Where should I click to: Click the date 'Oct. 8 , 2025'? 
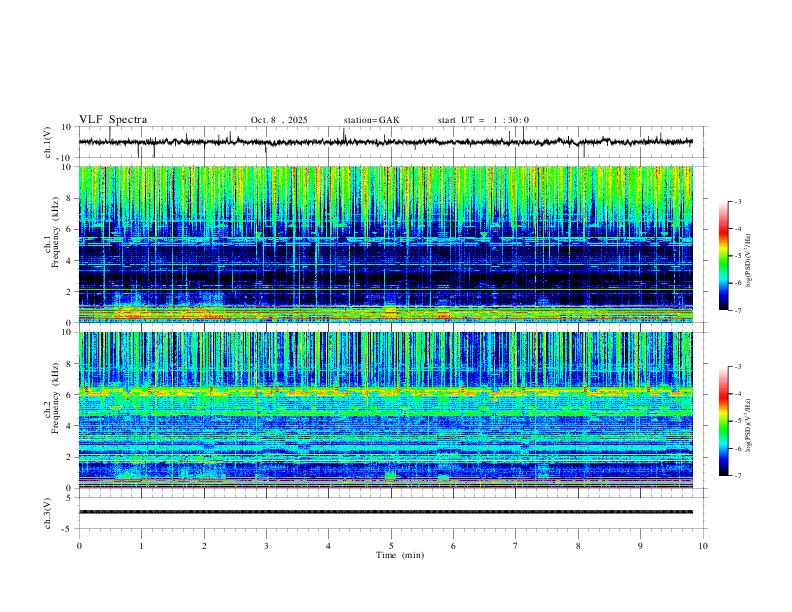279,120
